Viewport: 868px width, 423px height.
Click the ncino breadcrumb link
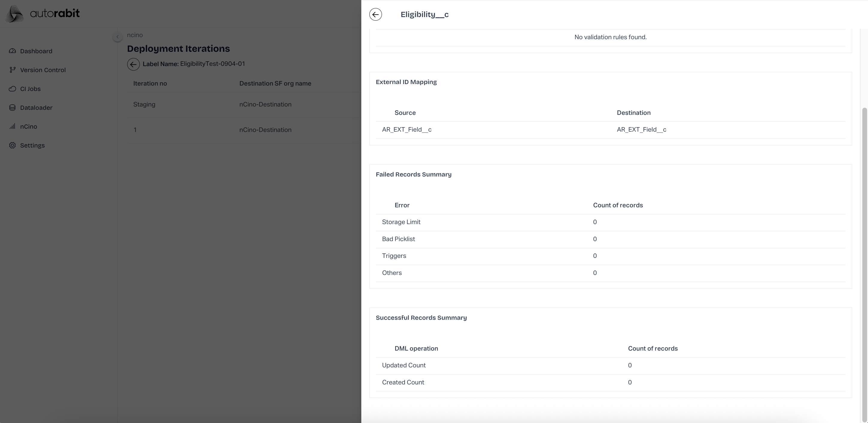pyautogui.click(x=135, y=35)
